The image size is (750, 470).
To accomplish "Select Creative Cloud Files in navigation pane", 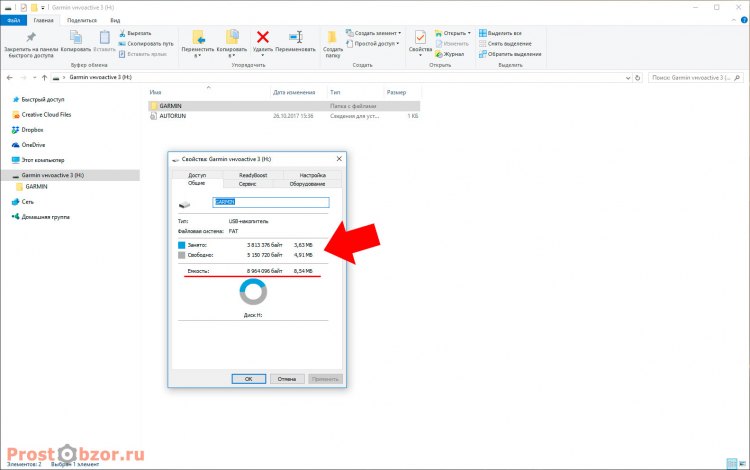I will pyautogui.click(x=42, y=115).
